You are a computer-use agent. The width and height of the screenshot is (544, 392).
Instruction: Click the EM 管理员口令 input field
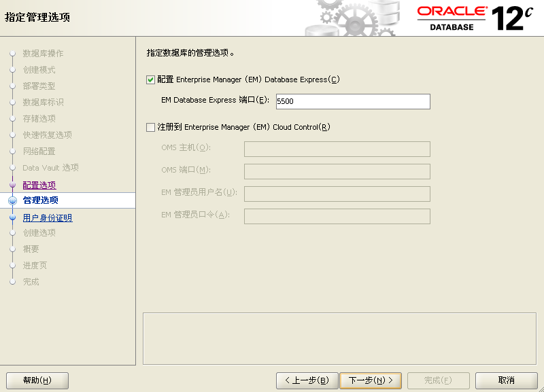pyautogui.click(x=337, y=216)
